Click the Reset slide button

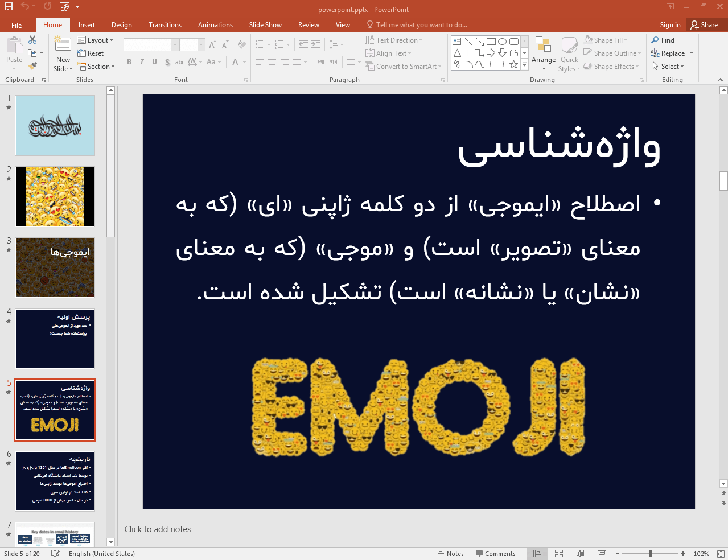point(91,53)
